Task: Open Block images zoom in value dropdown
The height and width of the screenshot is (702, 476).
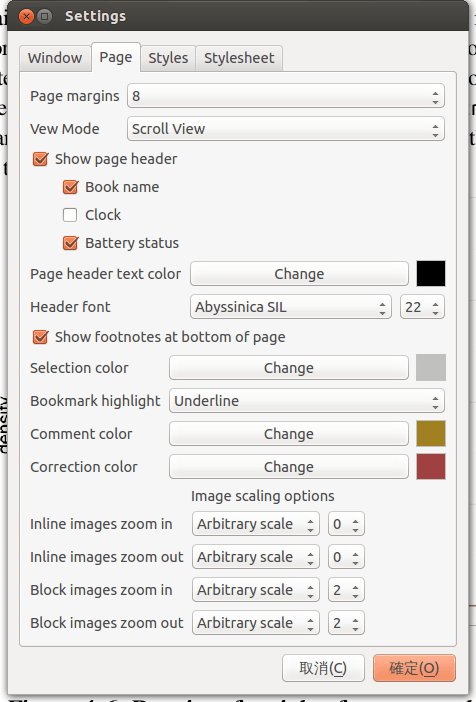Action: click(x=346, y=590)
